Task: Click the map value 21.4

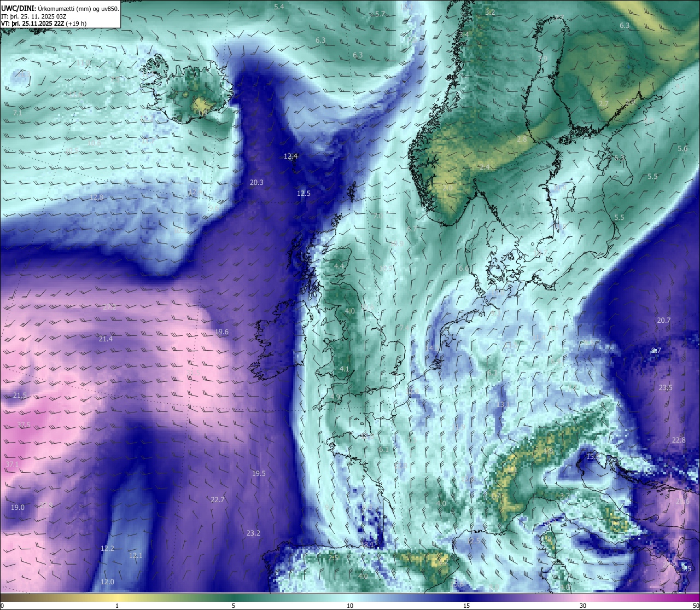Action: pyautogui.click(x=106, y=339)
